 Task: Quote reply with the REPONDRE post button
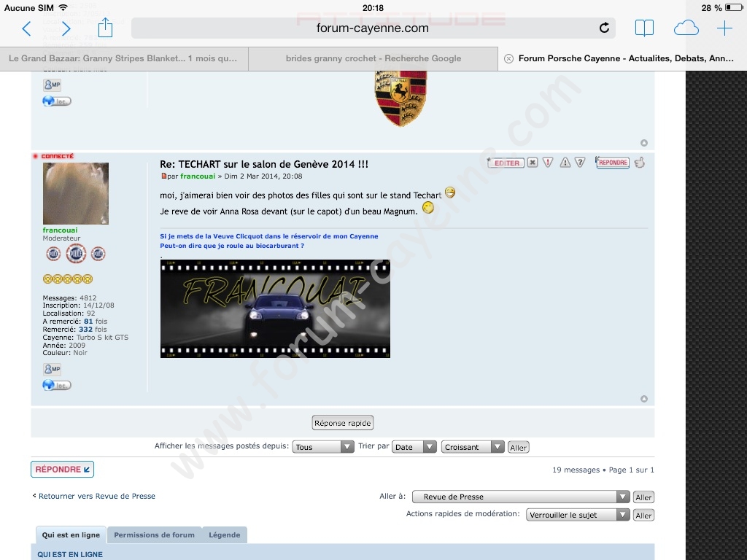pos(612,163)
